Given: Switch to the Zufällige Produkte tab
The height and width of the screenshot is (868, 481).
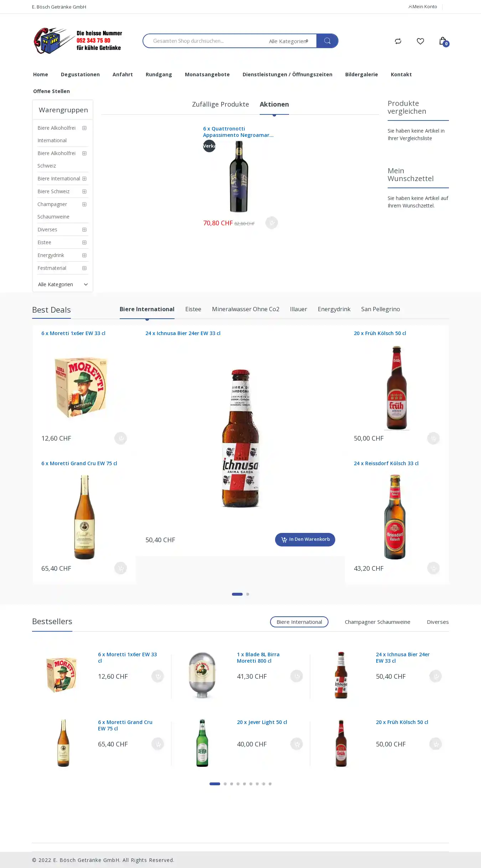Looking at the screenshot, I should pos(220,104).
